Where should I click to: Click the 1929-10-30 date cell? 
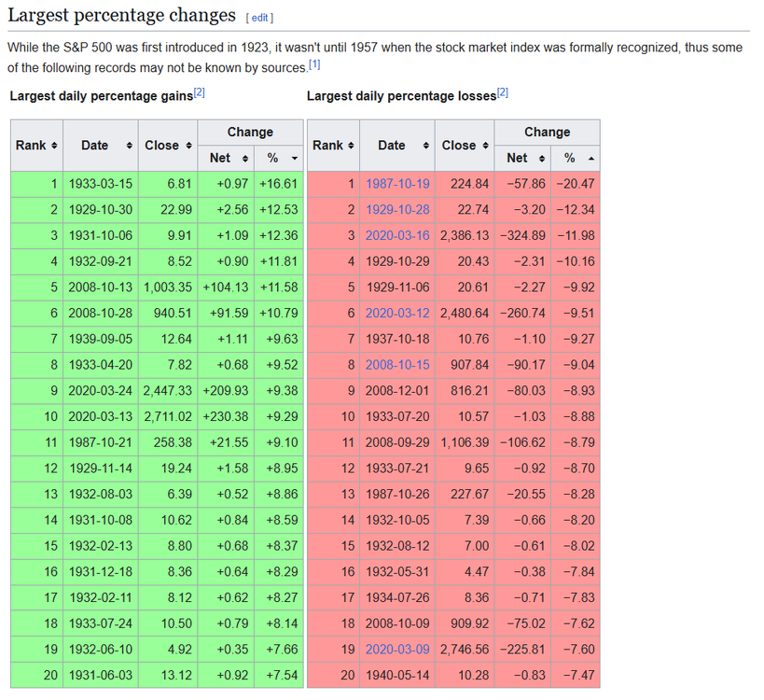101,210
